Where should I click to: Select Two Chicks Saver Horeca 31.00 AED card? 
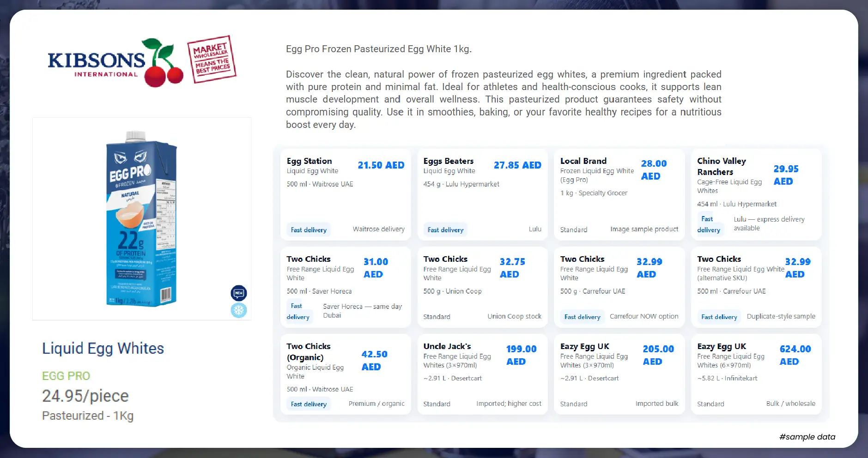click(x=346, y=287)
